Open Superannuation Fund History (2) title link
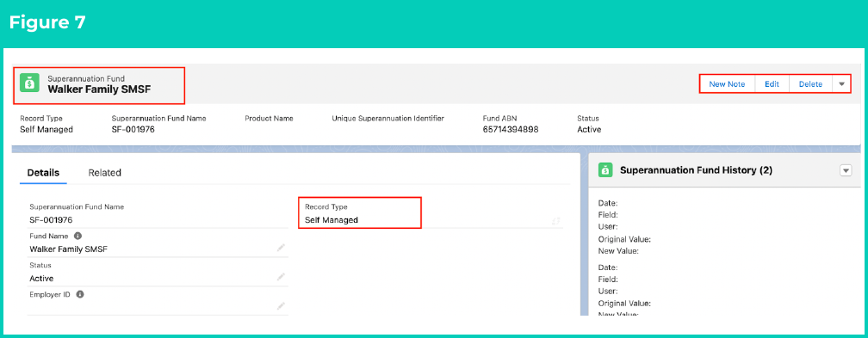 696,170
